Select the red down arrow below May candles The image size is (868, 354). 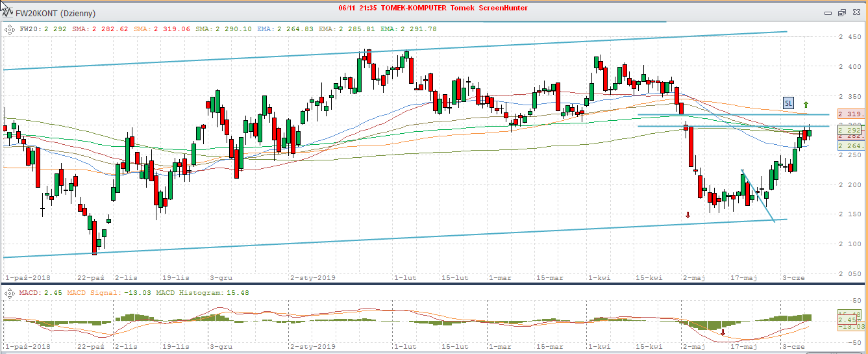point(688,215)
